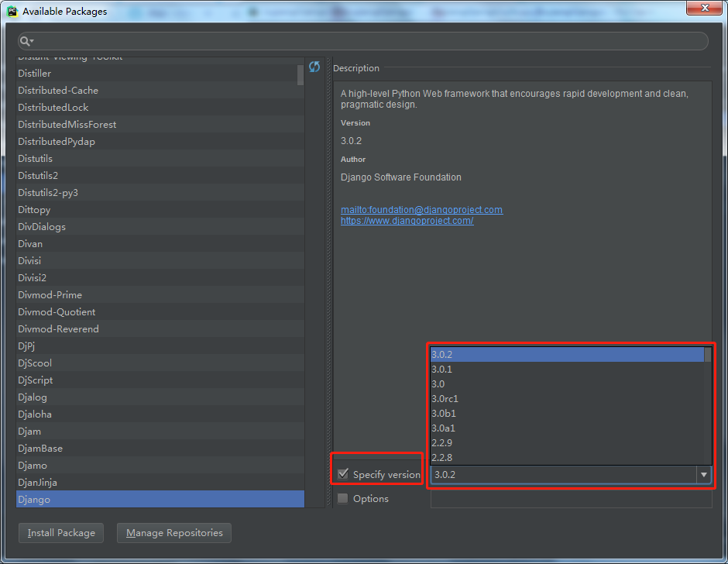The image size is (728, 564).
Task: Click the Install Package button
Action: click(x=61, y=533)
